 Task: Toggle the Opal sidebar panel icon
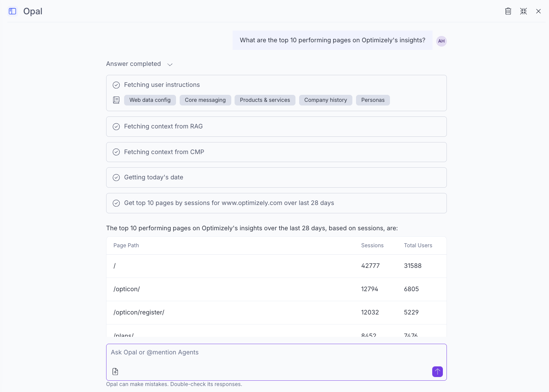tap(13, 11)
